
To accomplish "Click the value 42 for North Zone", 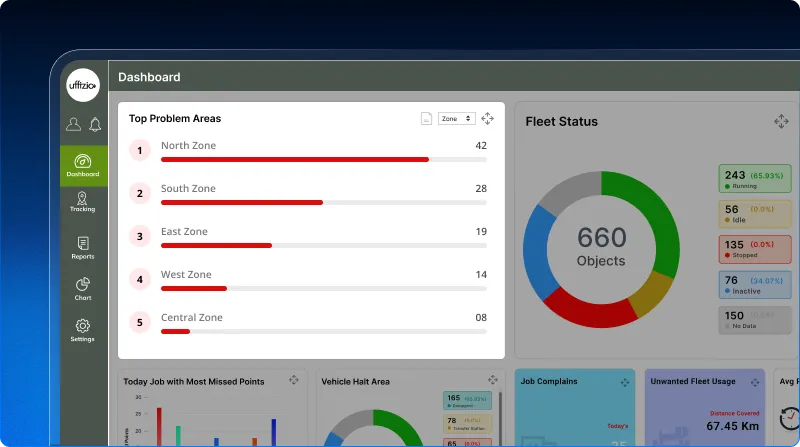I will [x=481, y=145].
